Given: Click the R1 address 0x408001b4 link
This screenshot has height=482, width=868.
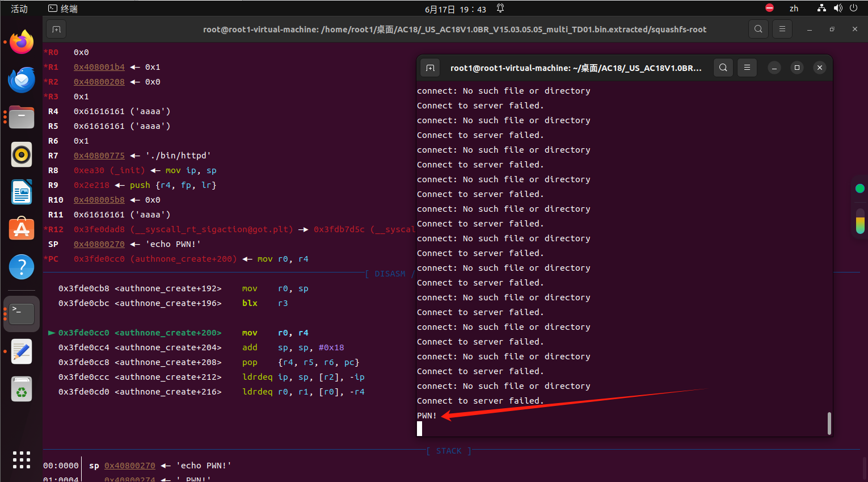Looking at the screenshot, I should point(99,67).
